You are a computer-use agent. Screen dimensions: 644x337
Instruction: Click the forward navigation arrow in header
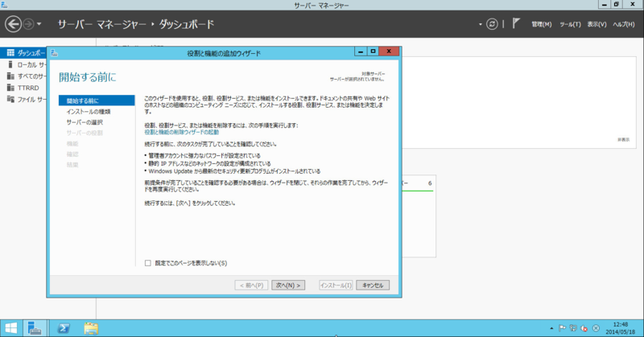point(28,24)
